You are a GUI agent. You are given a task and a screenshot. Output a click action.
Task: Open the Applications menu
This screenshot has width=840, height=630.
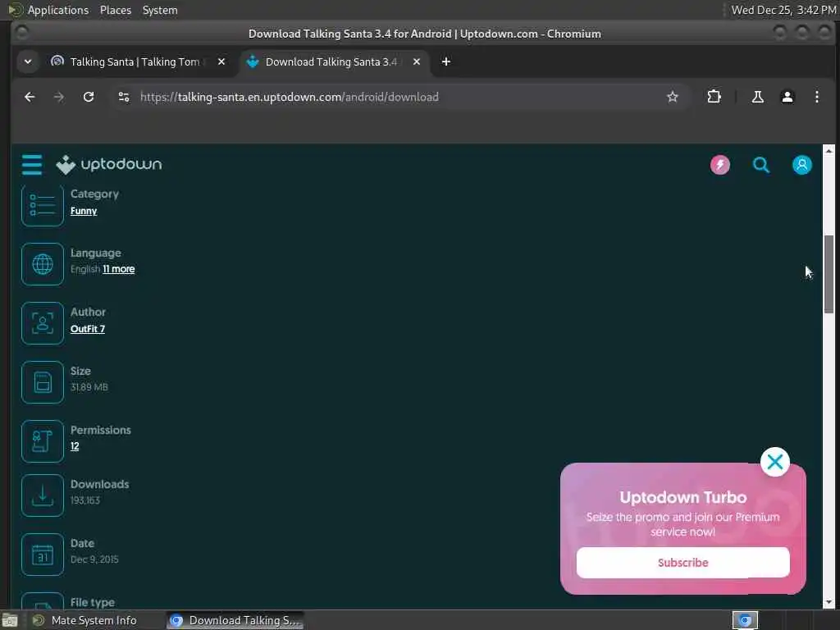pyautogui.click(x=58, y=10)
